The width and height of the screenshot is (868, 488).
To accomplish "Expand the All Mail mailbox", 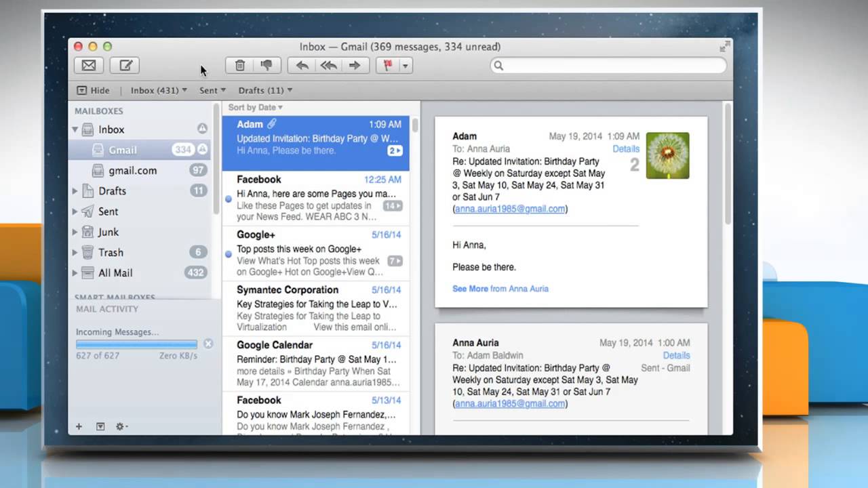I will (75, 272).
